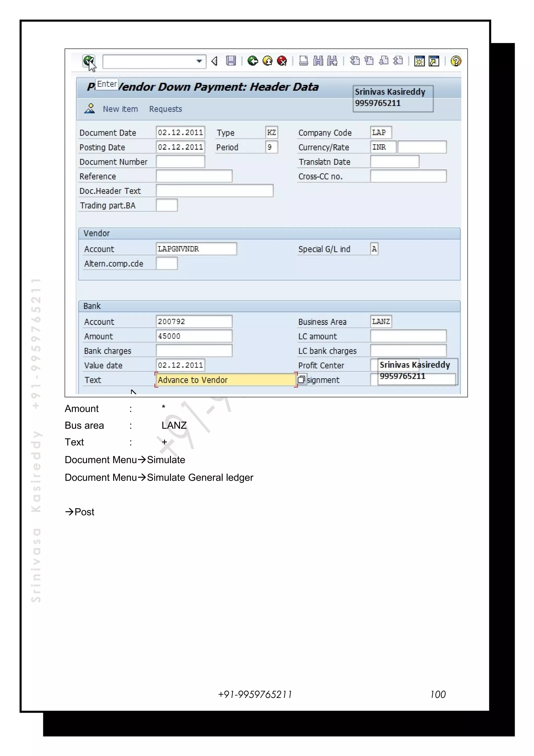The width and height of the screenshot is (534, 756).
Task: Click the green Back arrow icon
Action: coord(253,61)
